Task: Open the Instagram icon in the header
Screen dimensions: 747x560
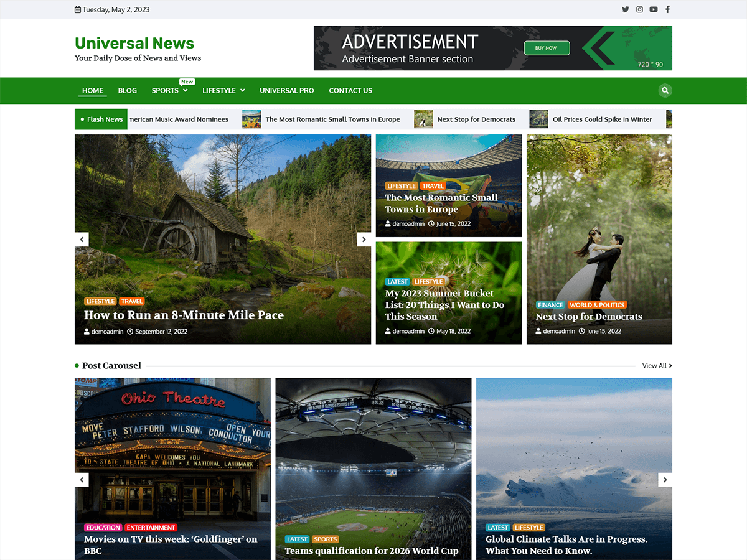Action: click(x=639, y=9)
